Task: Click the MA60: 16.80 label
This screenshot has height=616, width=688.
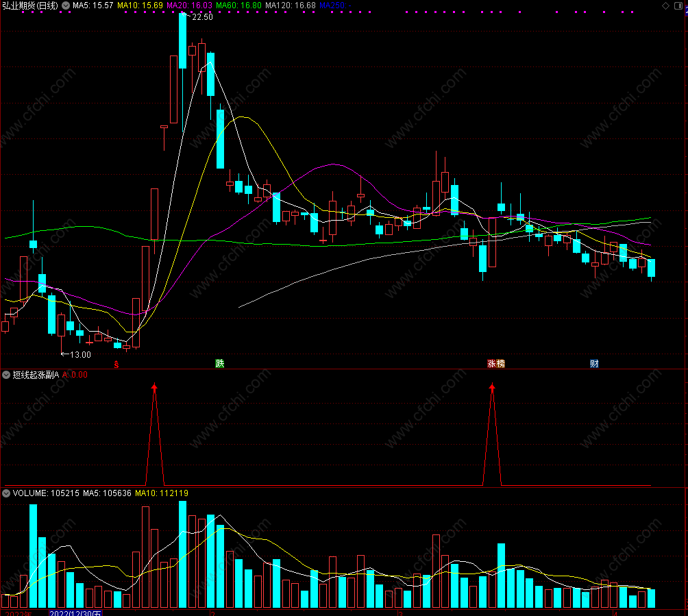Action: [238, 5]
